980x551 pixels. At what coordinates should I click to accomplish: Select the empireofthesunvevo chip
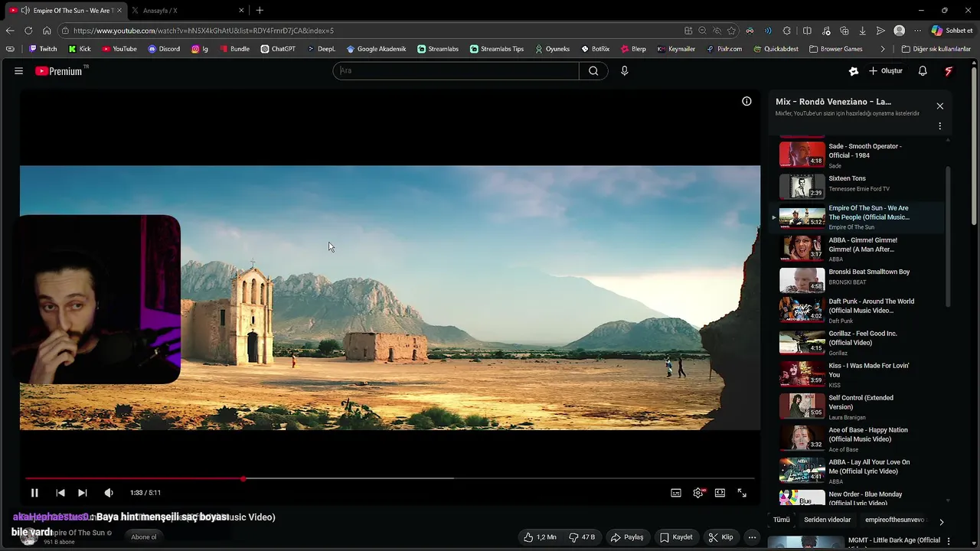[894, 520]
